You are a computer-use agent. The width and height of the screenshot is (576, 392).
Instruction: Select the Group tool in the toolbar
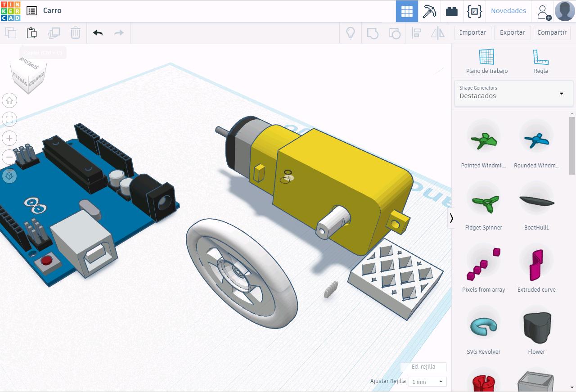coord(373,32)
